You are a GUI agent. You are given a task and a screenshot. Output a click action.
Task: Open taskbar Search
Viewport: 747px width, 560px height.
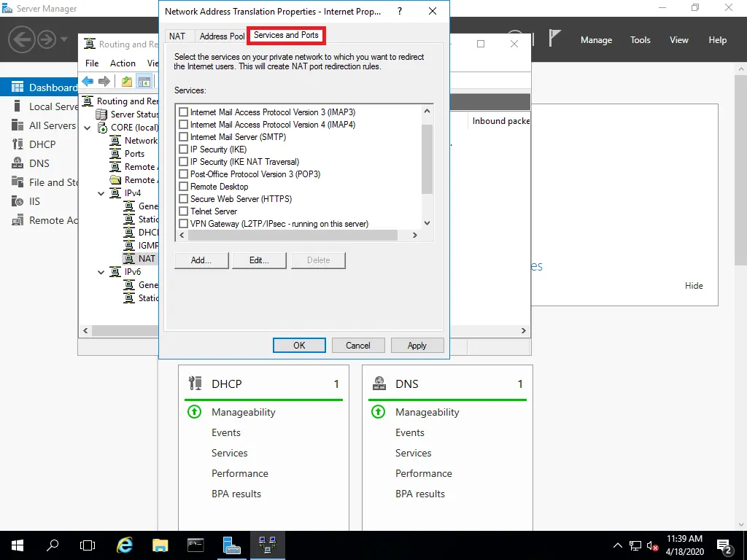tap(53, 545)
